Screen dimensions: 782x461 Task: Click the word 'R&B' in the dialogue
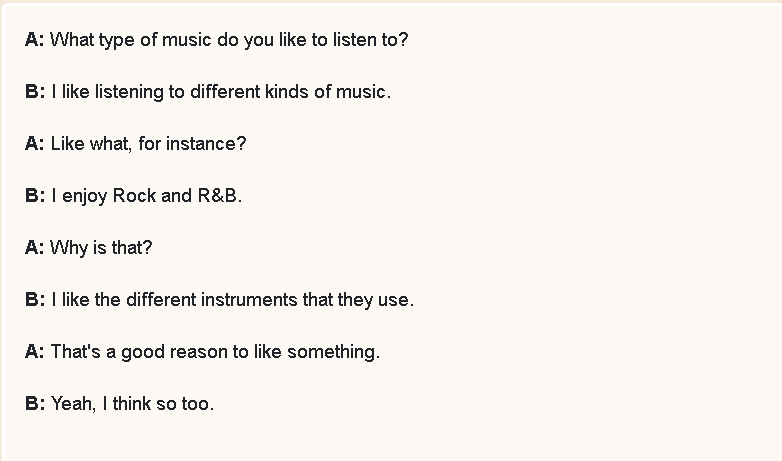pyautogui.click(x=217, y=195)
